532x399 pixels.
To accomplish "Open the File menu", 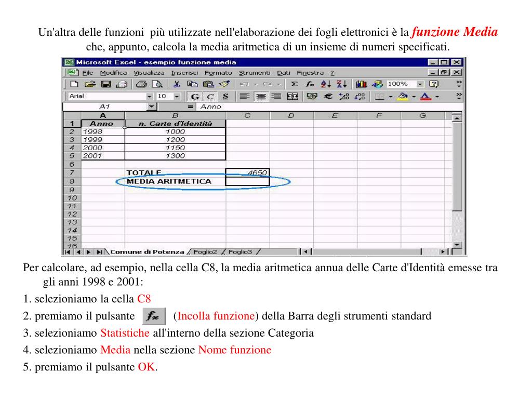I will 87,73.
